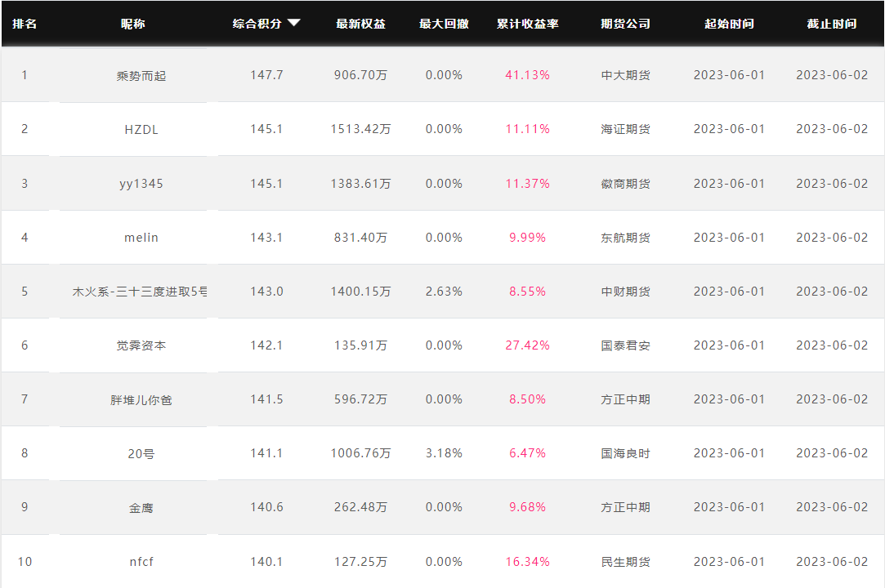Select return rate 9.68%

pyautogui.click(x=527, y=506)
